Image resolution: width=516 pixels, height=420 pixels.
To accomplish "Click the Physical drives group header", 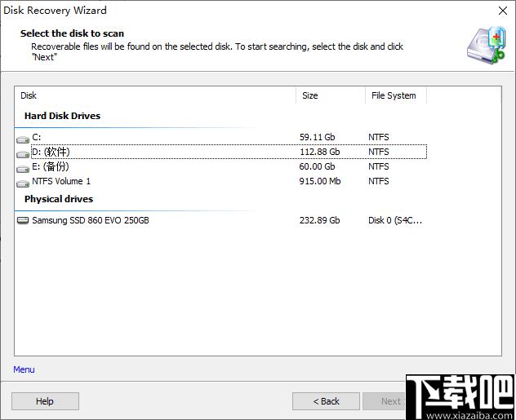I will point(59,199).
